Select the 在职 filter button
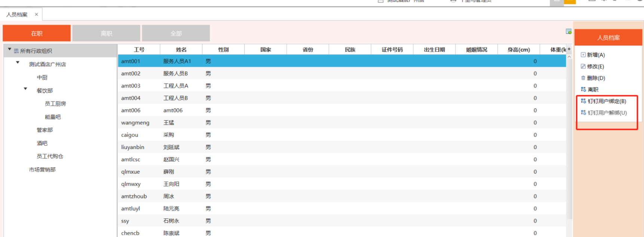Screen dimensions: 644x237 37,33
